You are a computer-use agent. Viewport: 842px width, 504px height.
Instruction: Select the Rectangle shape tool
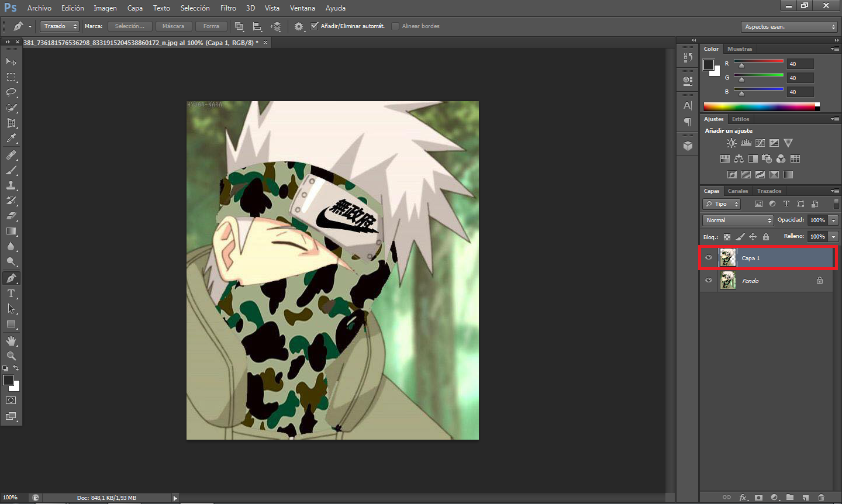pyautogui.click(x=11, y=324)
